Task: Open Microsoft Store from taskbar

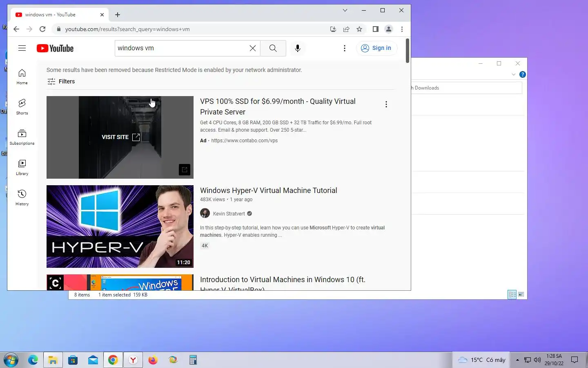Action: (x=73, y=360)
